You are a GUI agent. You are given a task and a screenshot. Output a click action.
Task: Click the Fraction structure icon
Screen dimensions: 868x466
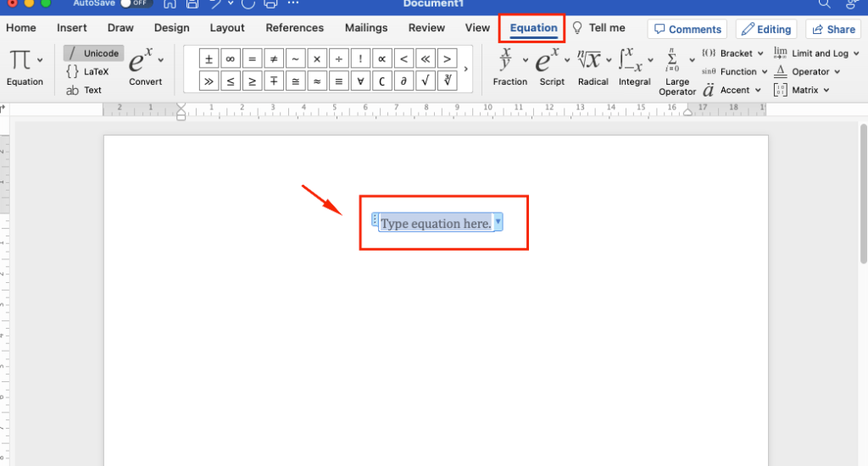pos(505,59)
